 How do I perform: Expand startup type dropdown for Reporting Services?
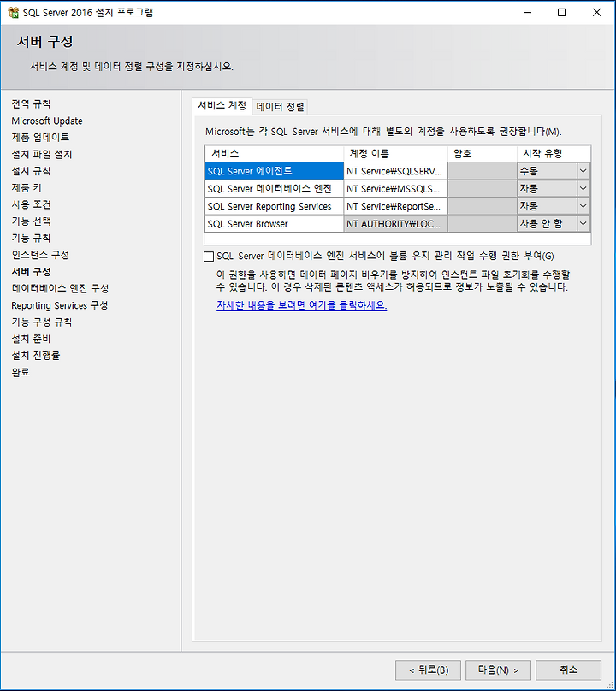pos(583,206)
